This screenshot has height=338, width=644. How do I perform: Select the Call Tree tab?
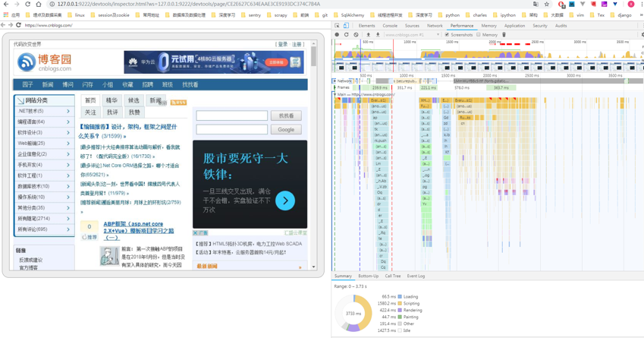tap(393, 276)
